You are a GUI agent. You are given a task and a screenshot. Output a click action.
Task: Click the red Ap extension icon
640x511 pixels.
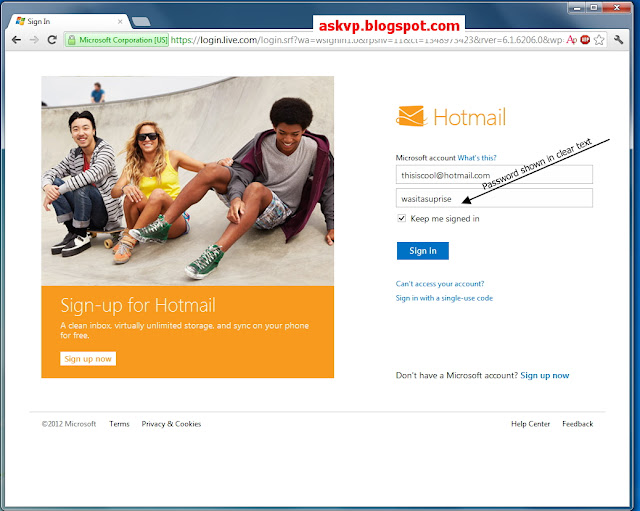[571, 40]
